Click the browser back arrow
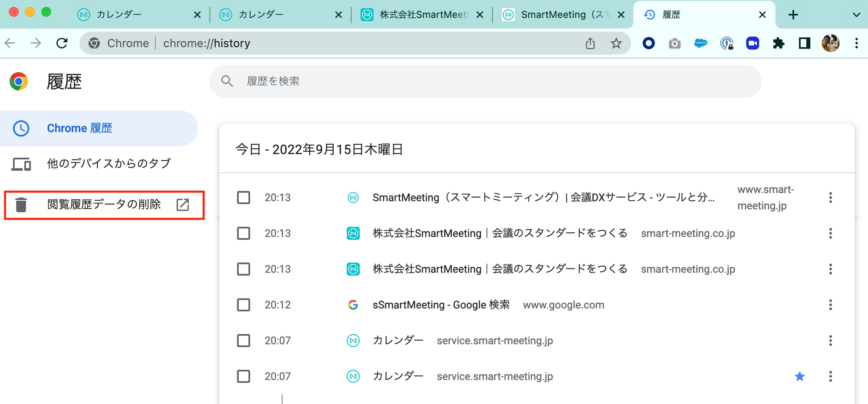The height and width of the screenshot is (404, 868). (10, 43)
